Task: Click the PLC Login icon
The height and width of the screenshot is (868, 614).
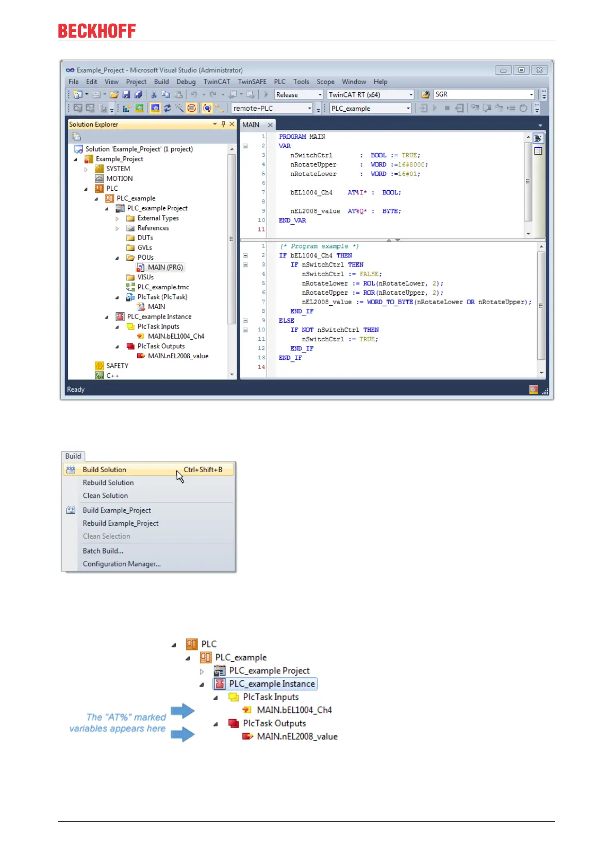Action: click(x=423, y=108)
